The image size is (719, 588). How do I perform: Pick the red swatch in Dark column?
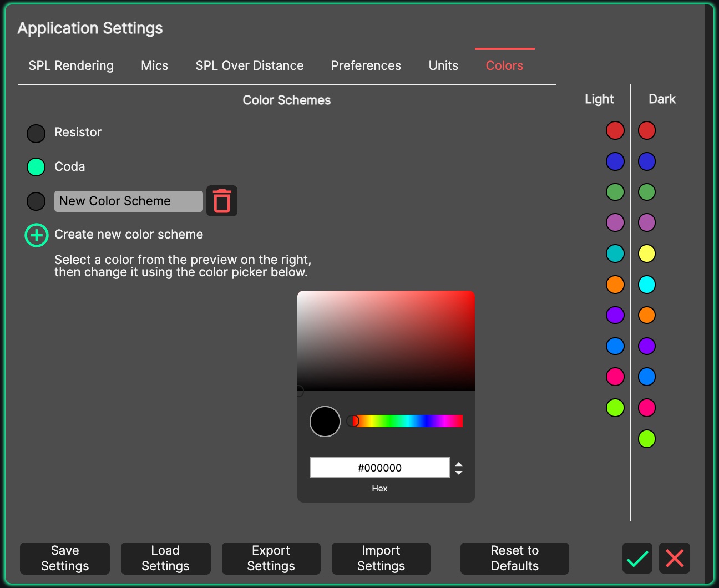(647, 130)
